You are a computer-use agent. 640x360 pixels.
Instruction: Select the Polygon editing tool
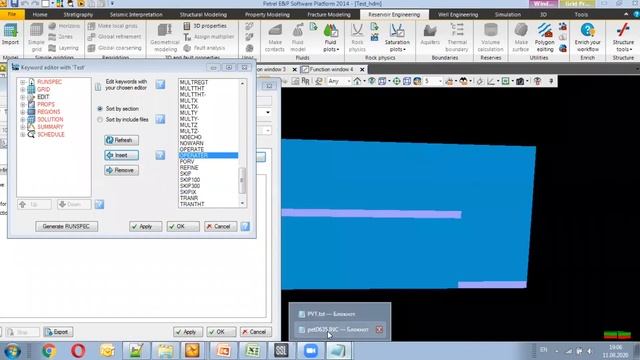[544, 38]
